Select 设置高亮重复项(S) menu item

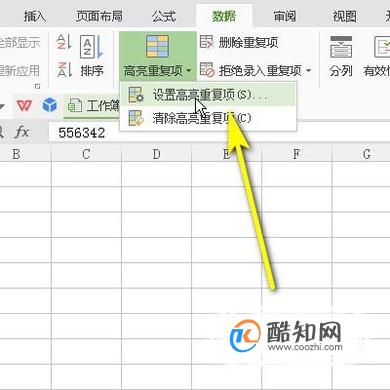(x=208, y=95)
